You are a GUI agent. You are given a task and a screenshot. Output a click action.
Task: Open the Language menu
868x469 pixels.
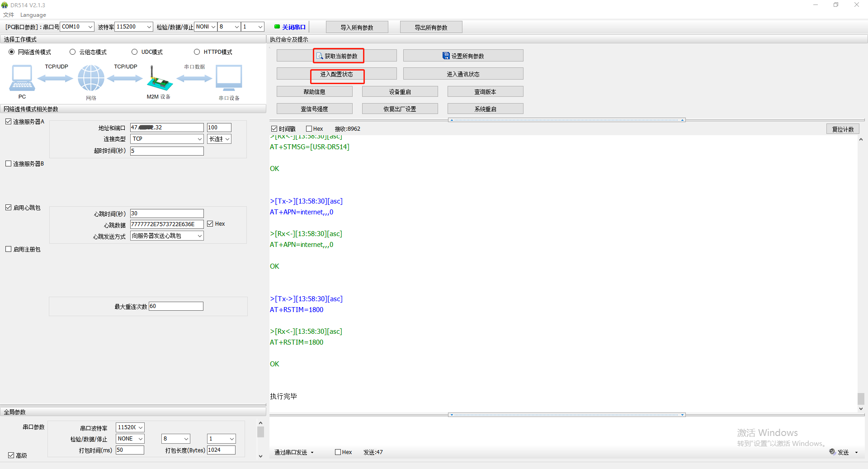(x=33, y=15)
